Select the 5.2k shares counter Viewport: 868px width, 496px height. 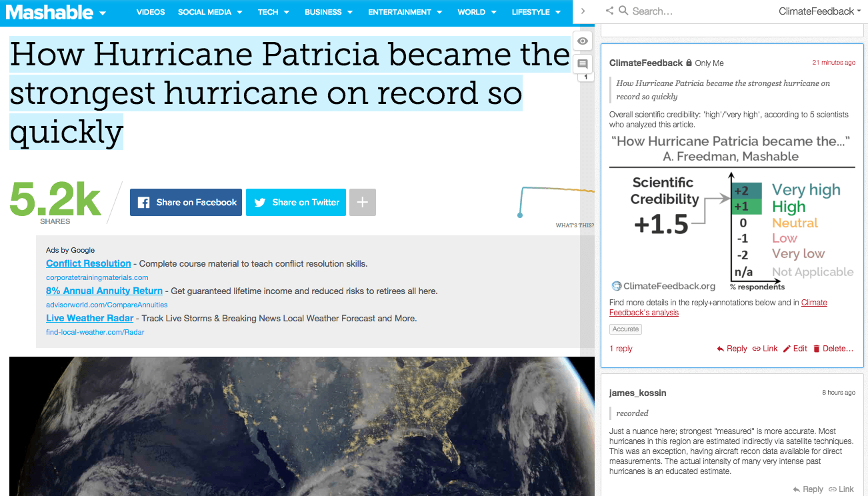[x=55, y=202]
